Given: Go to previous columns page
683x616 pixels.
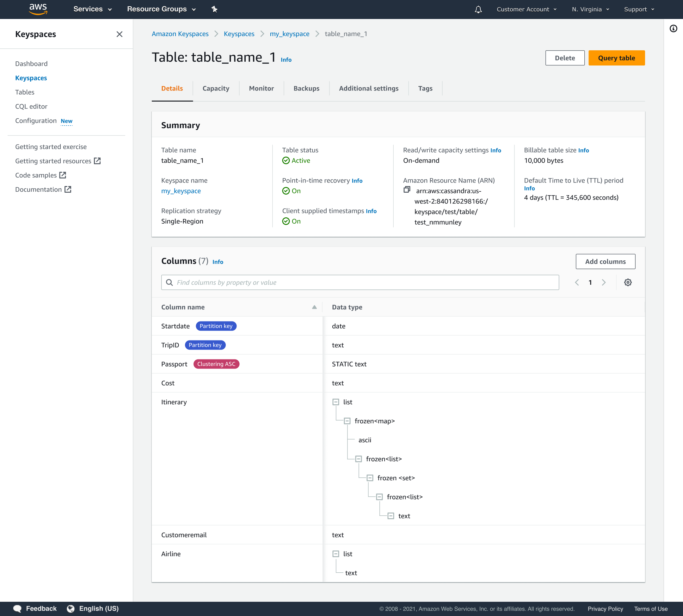Looking at the screenshot, I should pos(577,282).
